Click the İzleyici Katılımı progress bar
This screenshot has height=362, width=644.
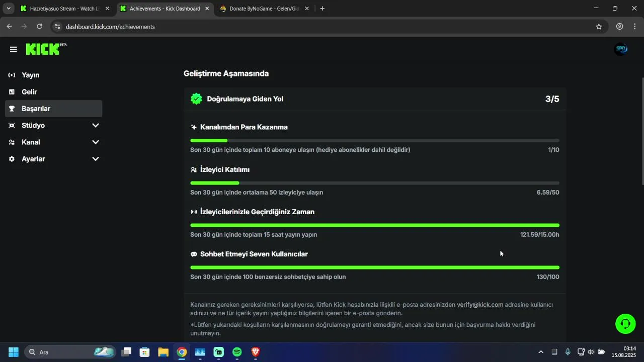pos(375,183)
